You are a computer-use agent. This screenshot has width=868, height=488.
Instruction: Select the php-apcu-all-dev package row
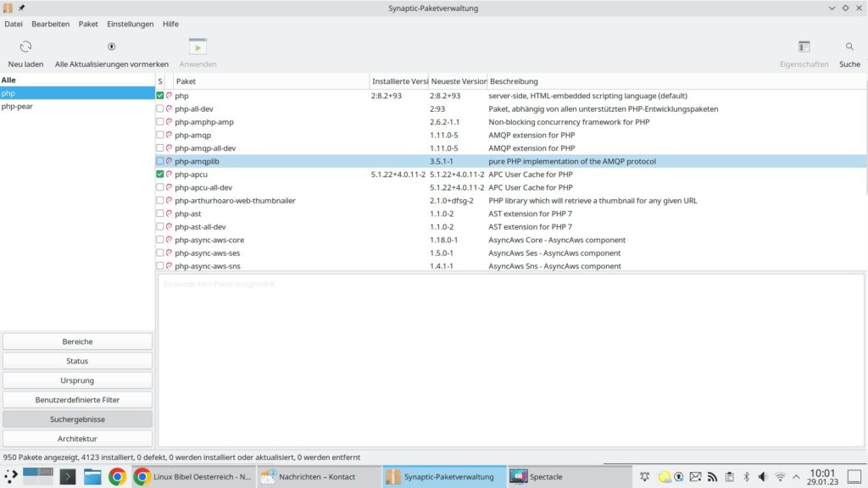(510, 187)
